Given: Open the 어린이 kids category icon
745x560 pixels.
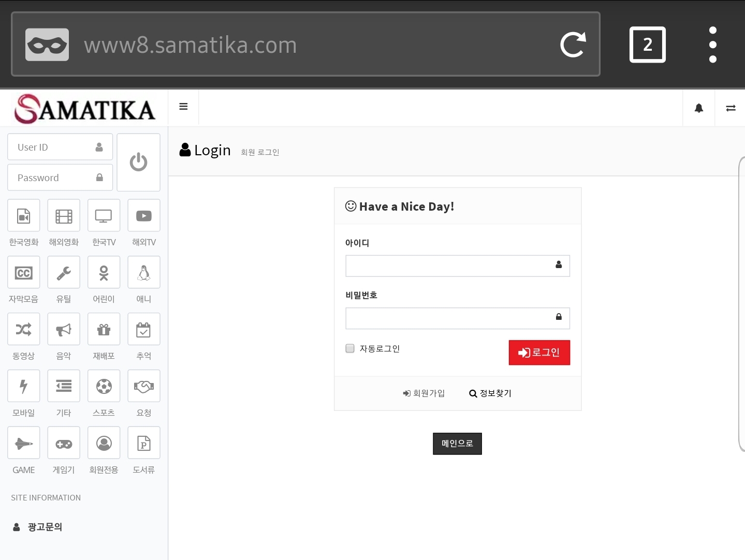Looking at the screenshot, I should (104, 272).
